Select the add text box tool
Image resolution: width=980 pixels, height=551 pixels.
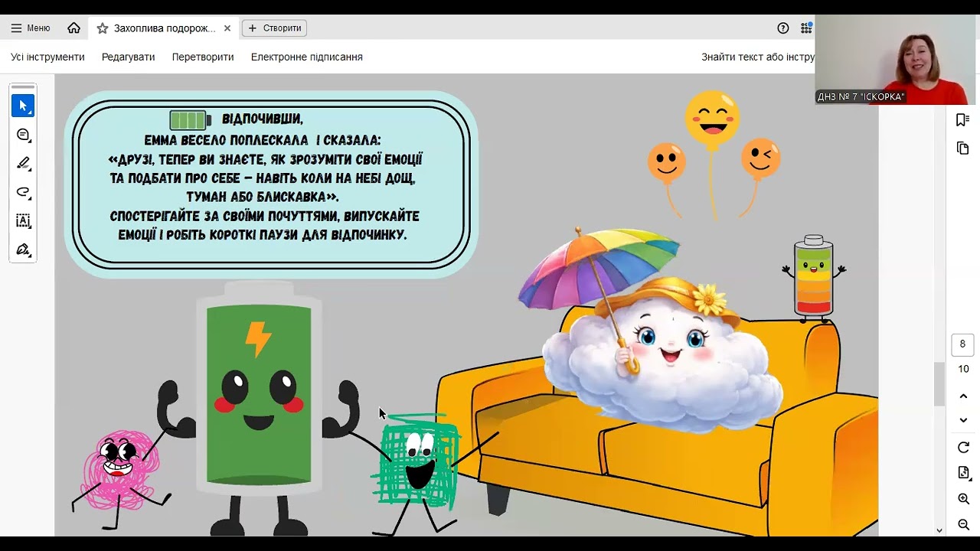23,220
